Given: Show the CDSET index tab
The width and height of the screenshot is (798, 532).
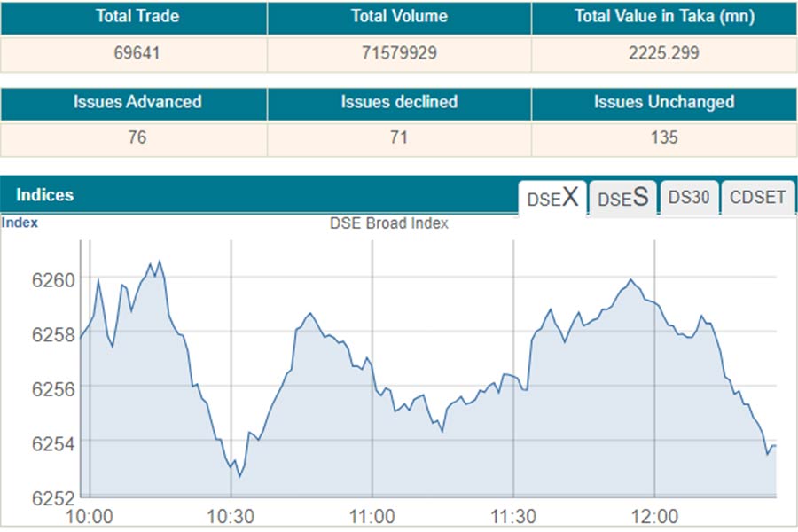Looking at the screenshot, I should coord(757,198).
